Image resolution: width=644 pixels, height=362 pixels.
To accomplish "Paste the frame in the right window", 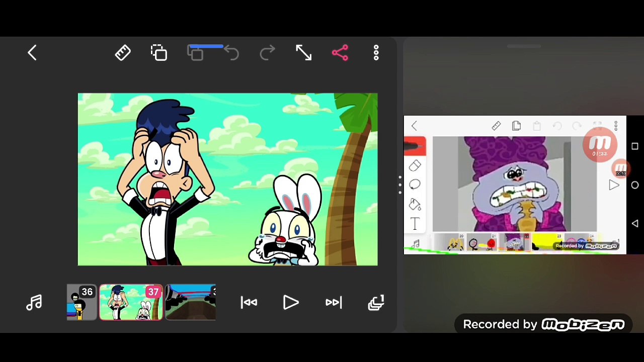I will (537, 126).
